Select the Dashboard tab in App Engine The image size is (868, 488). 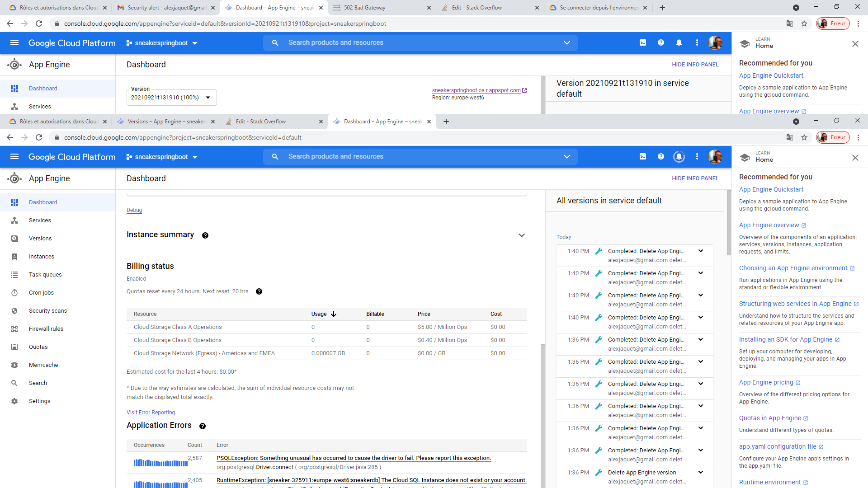[x=43, y=202]
